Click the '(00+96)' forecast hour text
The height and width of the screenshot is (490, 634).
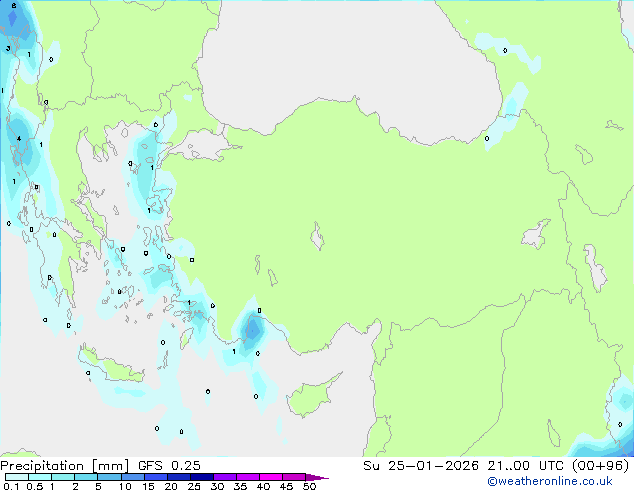pos(600,466)
